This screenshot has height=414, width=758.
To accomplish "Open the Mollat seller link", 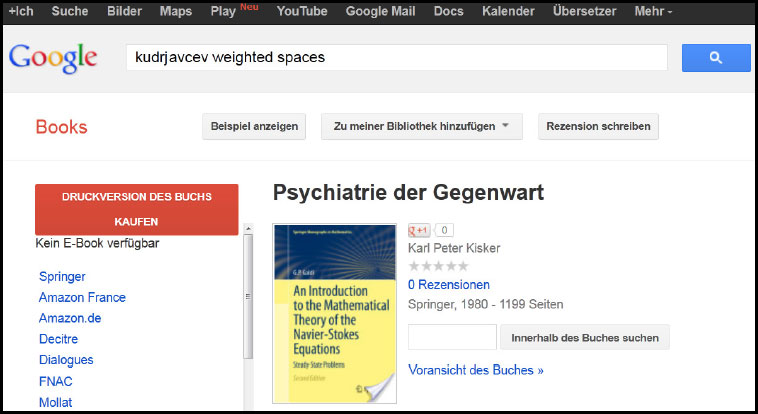I will pos(56,402).
